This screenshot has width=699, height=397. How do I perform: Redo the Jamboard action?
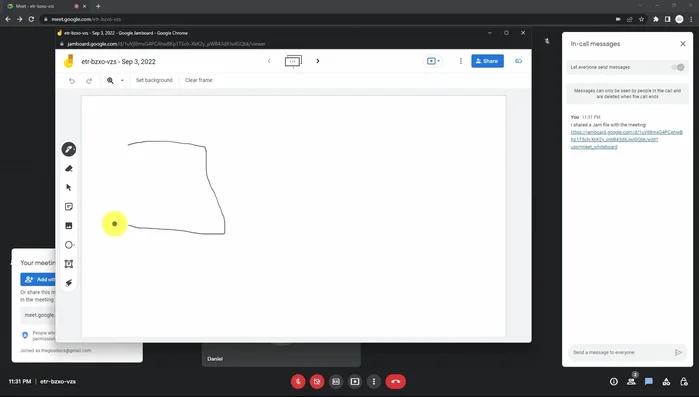pyautogui.click(x=89, y=81)
